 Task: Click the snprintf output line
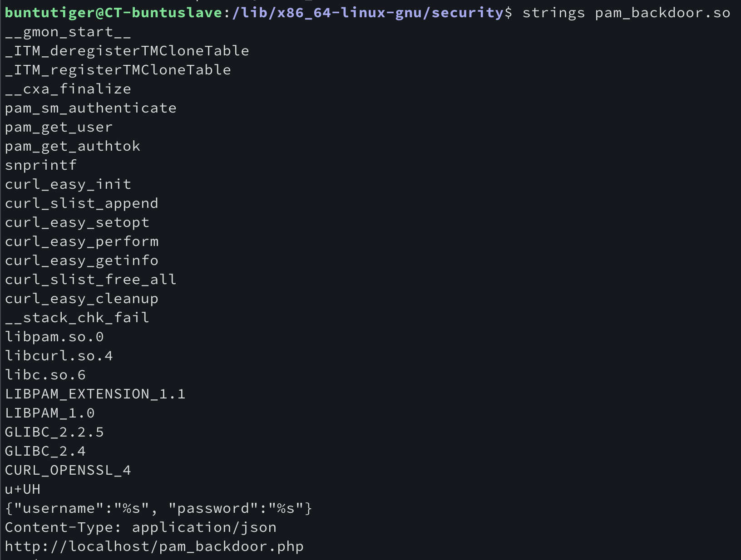41,165
